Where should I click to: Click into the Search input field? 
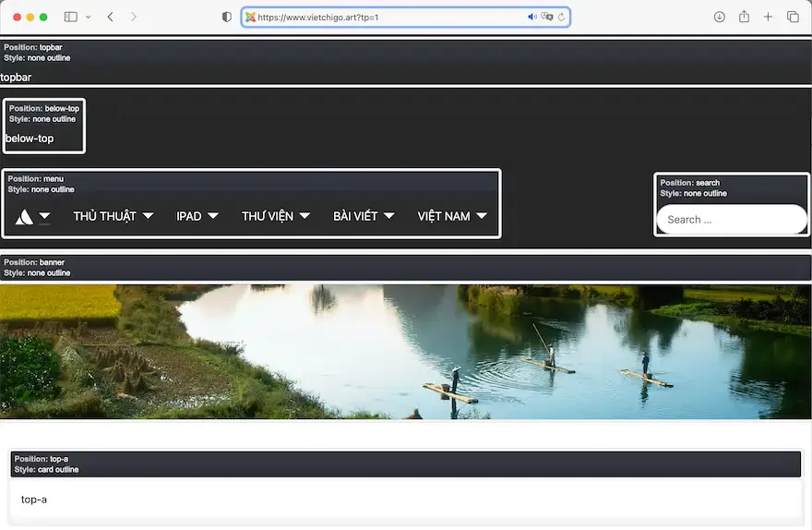(x=731, y=220)
